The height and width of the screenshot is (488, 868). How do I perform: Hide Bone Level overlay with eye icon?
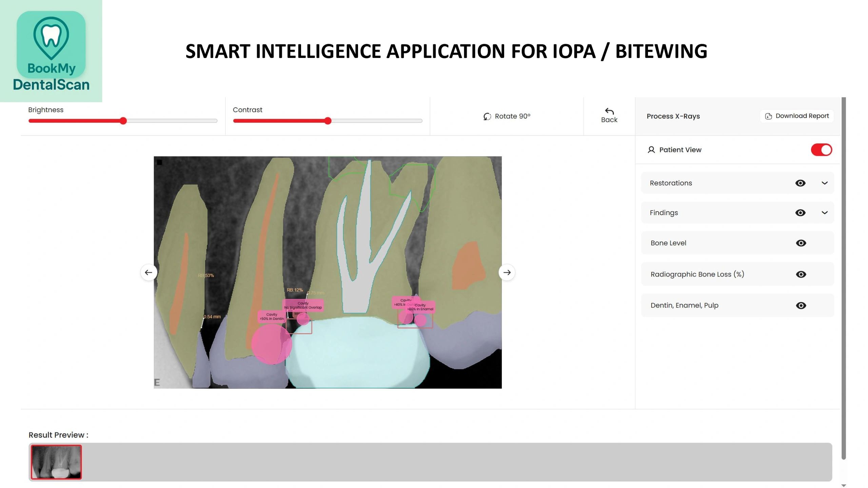[801, 243]
